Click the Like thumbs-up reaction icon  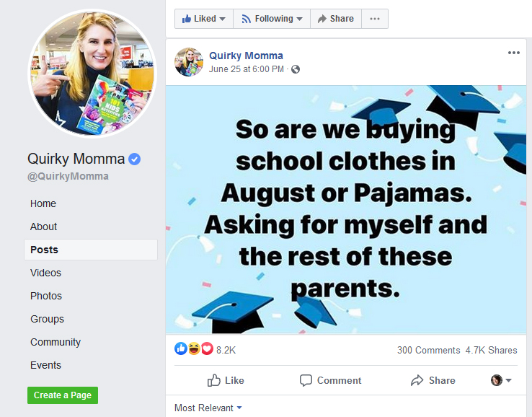tap(180, 350)
